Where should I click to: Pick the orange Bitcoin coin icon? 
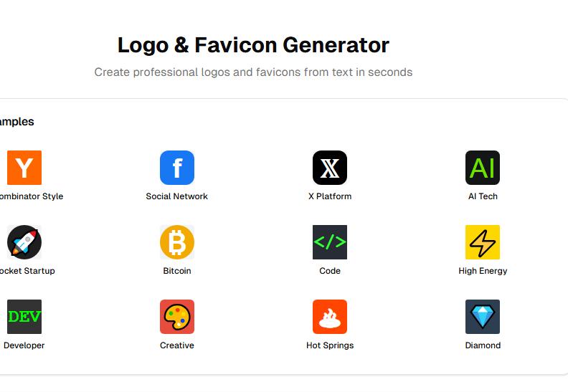tap(177, 242)
